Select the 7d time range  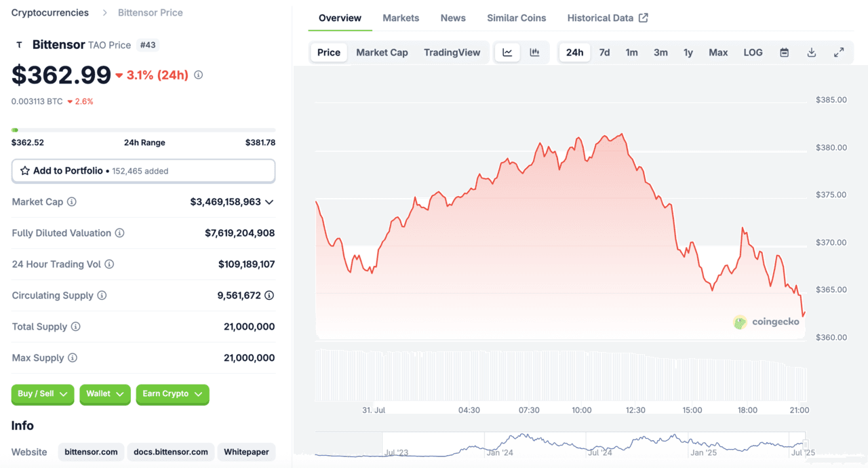(x=604, y=52)
